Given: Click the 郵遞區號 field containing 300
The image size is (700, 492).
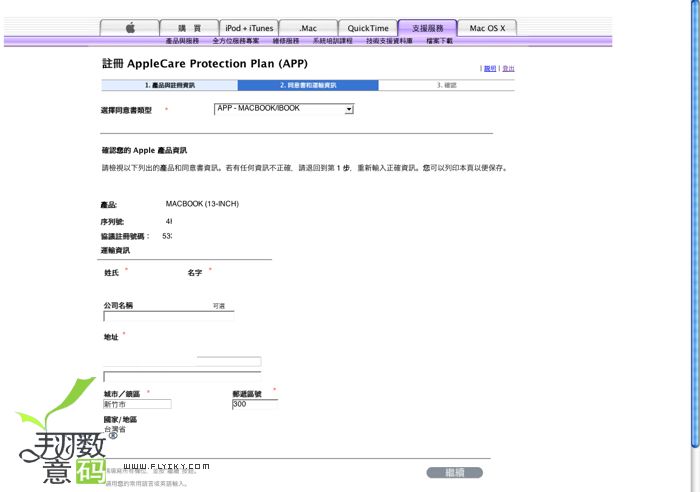Looking at the screenshot, I should click(254, 404).
